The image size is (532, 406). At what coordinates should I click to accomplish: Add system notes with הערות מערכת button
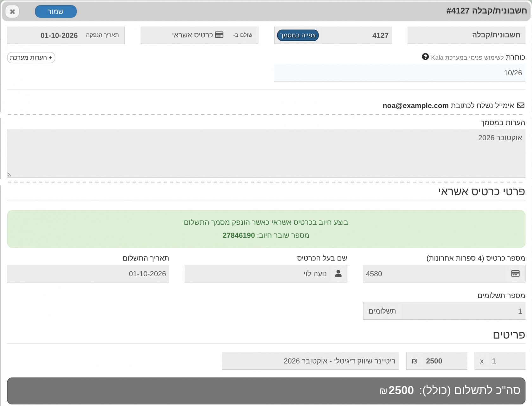coord(31,58)
